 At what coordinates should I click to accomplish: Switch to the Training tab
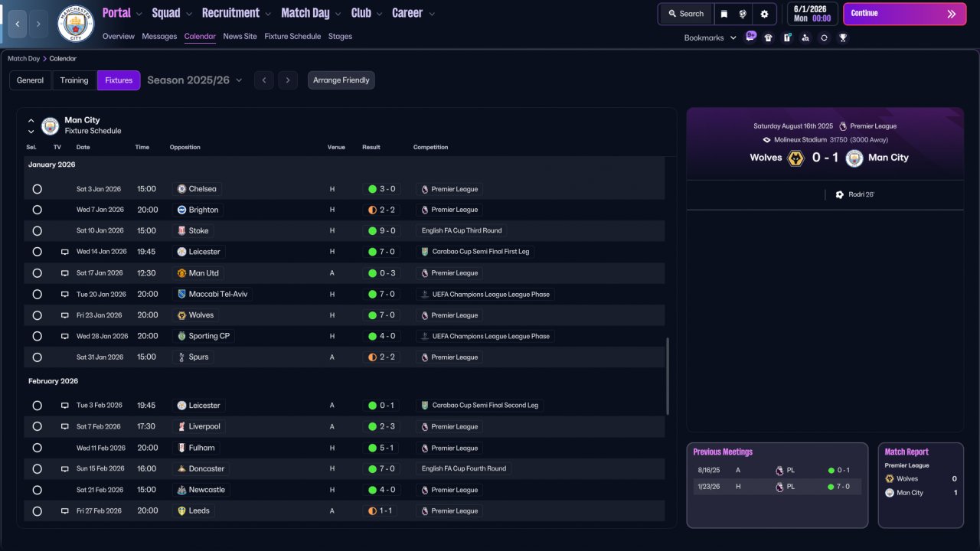(74, 80)
